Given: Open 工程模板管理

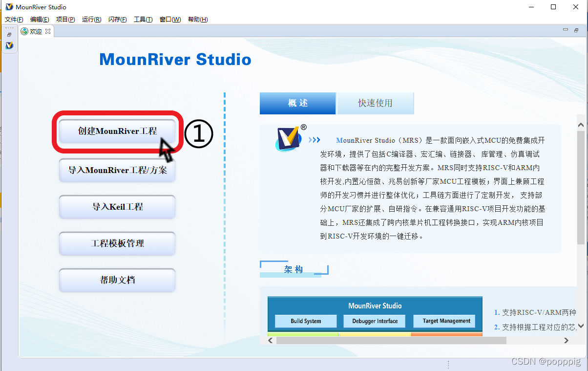Looking at the screenshot, I should [x=117, y=243].
